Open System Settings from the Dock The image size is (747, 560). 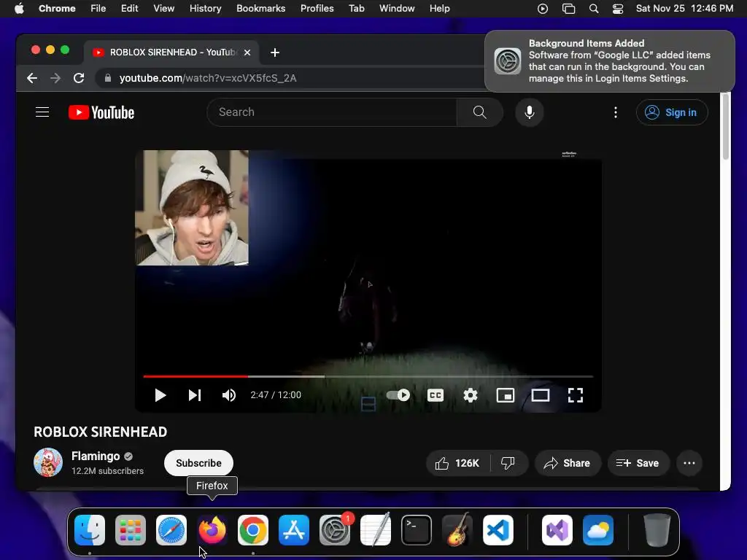(x=335, y=530)
